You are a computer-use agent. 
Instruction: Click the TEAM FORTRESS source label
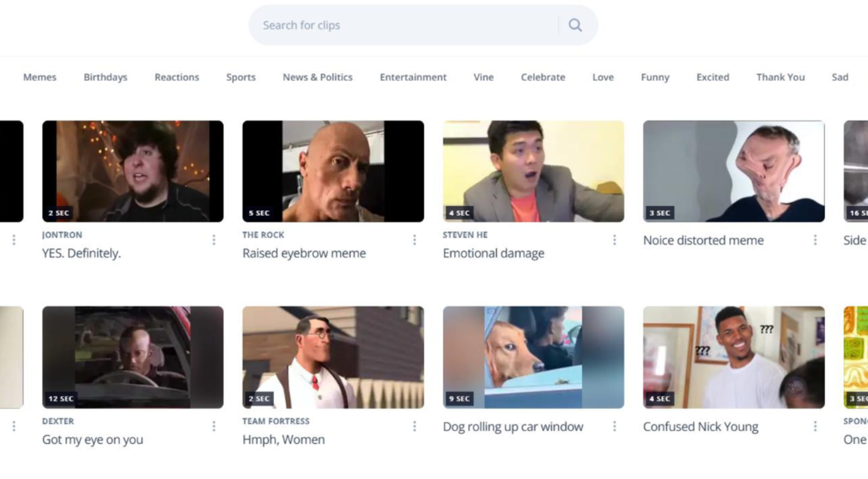pos(276,421)
